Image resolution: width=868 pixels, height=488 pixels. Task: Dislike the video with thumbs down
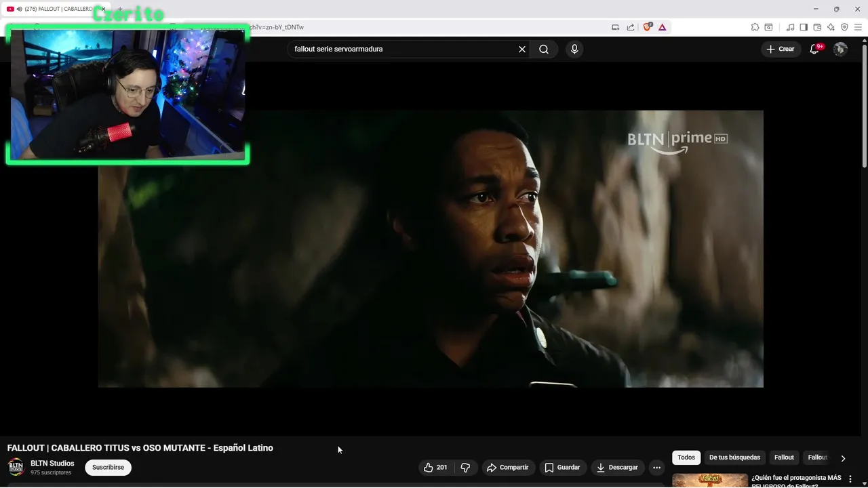[465, 468]
